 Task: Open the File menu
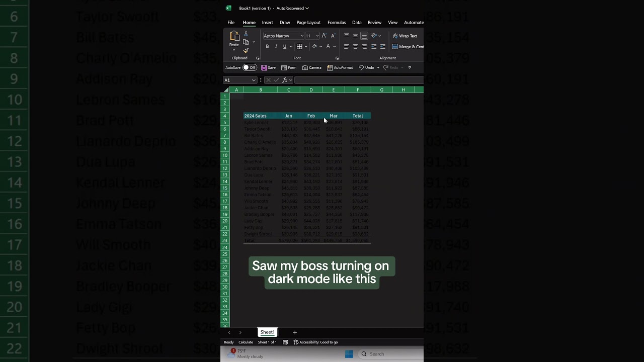(x=231, y=22)
